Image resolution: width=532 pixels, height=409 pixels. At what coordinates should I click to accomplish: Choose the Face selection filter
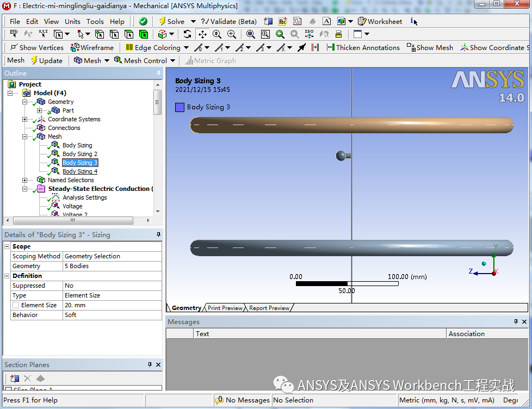coord(129,34)
